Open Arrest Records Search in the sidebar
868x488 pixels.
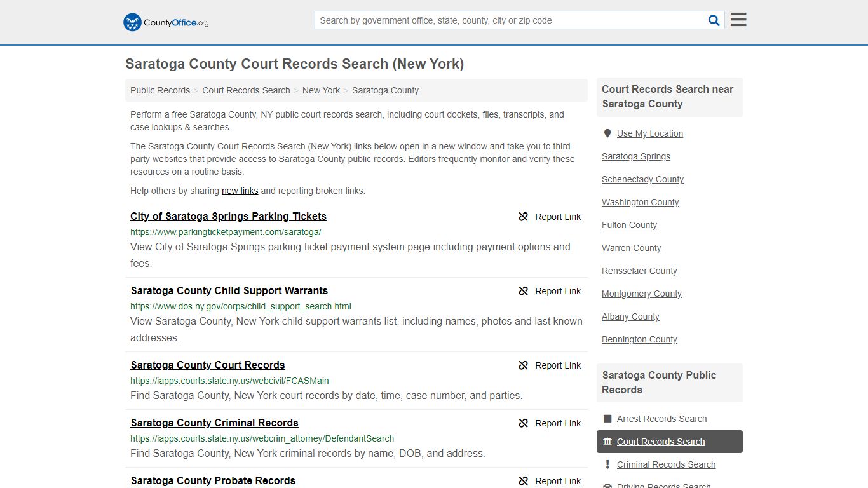click(x=661, y=419)
